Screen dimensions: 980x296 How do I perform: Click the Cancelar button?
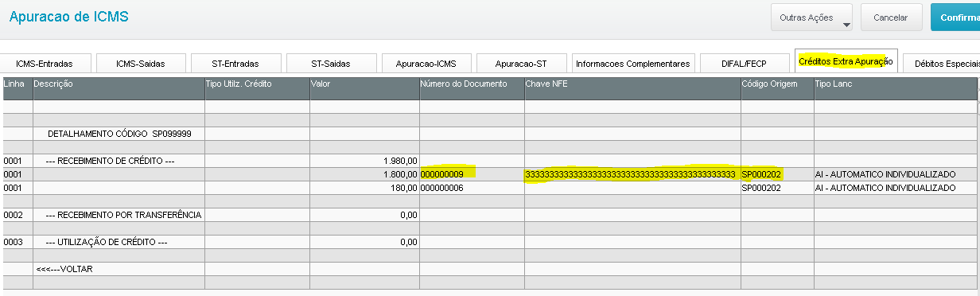pyautogui.click(x=891, y=17)
